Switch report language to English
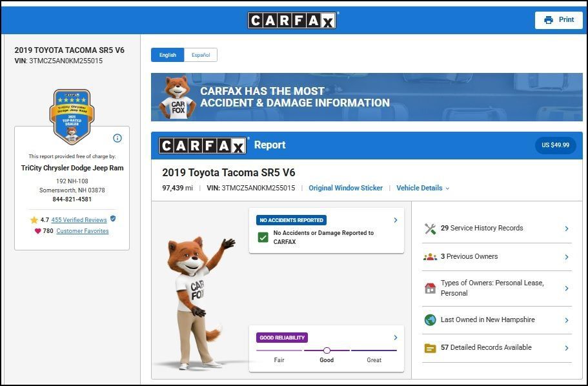This screenshot has width=588, height=386. pyautogui.click(x=167, y=55)
